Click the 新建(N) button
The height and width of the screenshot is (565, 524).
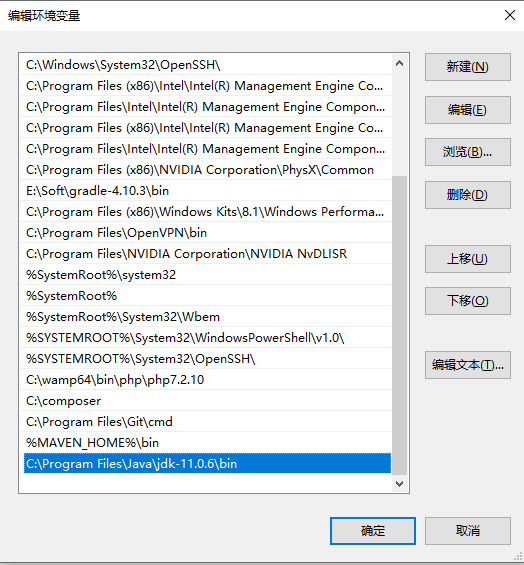467,67
